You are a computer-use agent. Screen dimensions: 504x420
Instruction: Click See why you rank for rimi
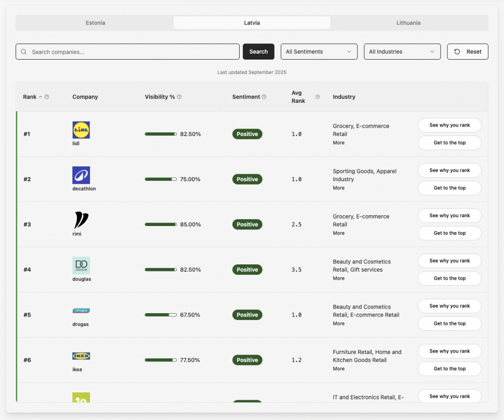click(449, 216)
